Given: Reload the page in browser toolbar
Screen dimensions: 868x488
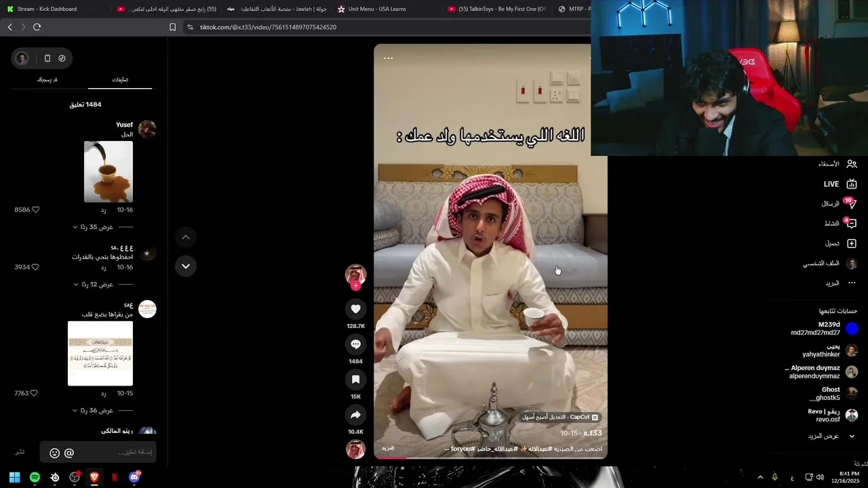Looking at the screenshot, I should pos(37,27).
